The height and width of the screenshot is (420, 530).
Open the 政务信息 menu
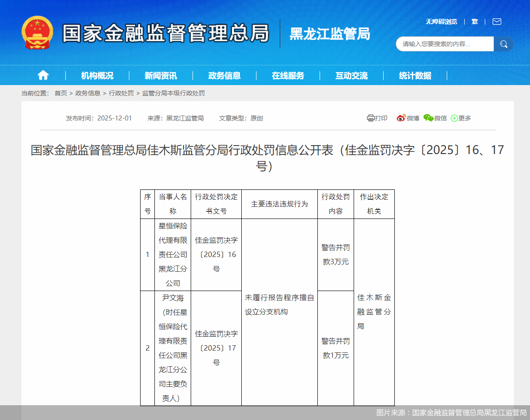[x=224, y=75]
